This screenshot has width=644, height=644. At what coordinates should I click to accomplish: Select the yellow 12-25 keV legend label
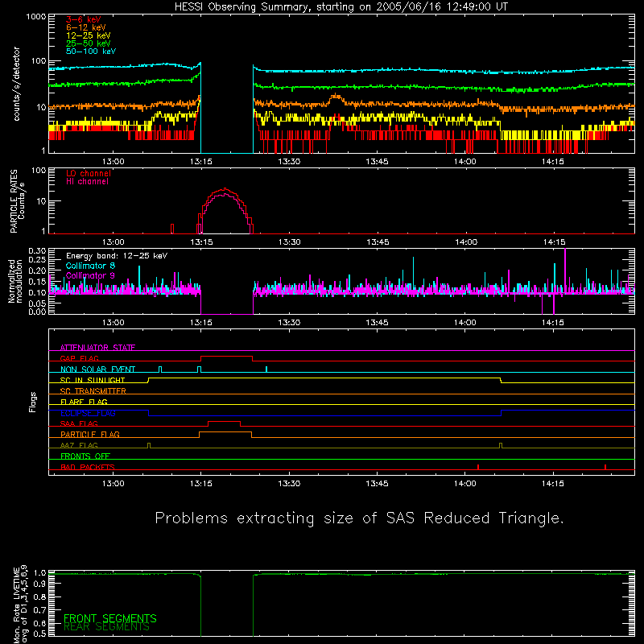pos(89,35)
